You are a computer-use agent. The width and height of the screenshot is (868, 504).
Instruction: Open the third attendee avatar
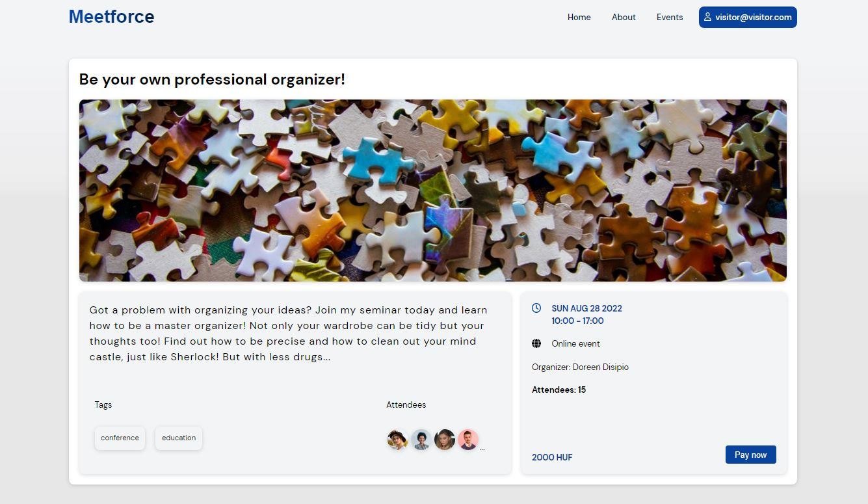tap(445, 440)
